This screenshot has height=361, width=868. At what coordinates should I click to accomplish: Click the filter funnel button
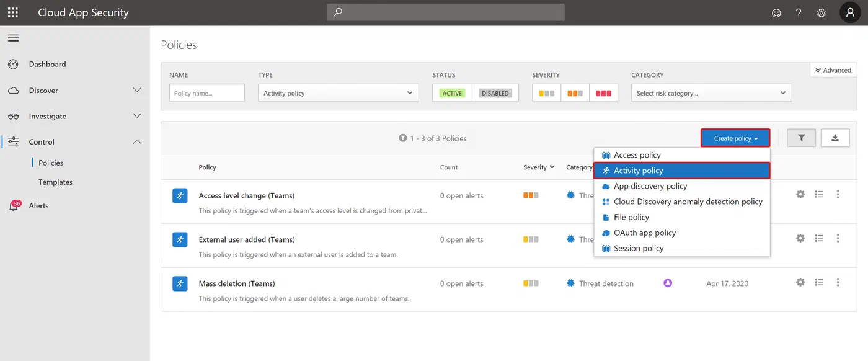pyautogui.click(x=802, y=138)
